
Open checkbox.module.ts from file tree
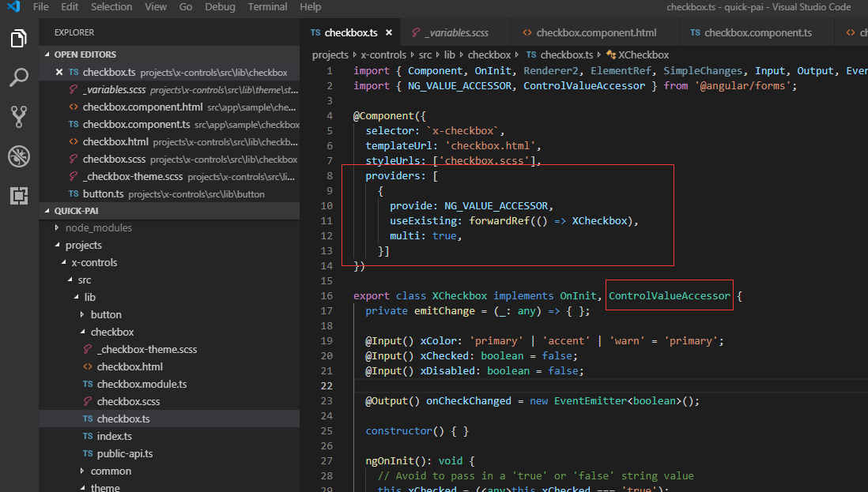tap(142, 384)
